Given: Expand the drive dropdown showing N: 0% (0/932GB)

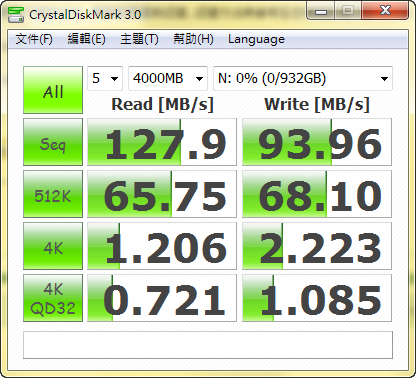Looking at the screenshot, I should pyautogui.click(x=303, y=78).
